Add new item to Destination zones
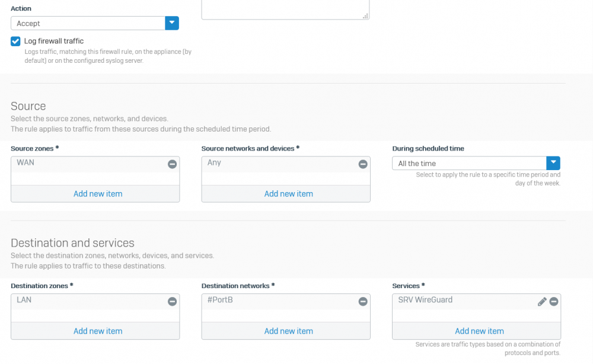593x364 pixels. coord(98,331)
